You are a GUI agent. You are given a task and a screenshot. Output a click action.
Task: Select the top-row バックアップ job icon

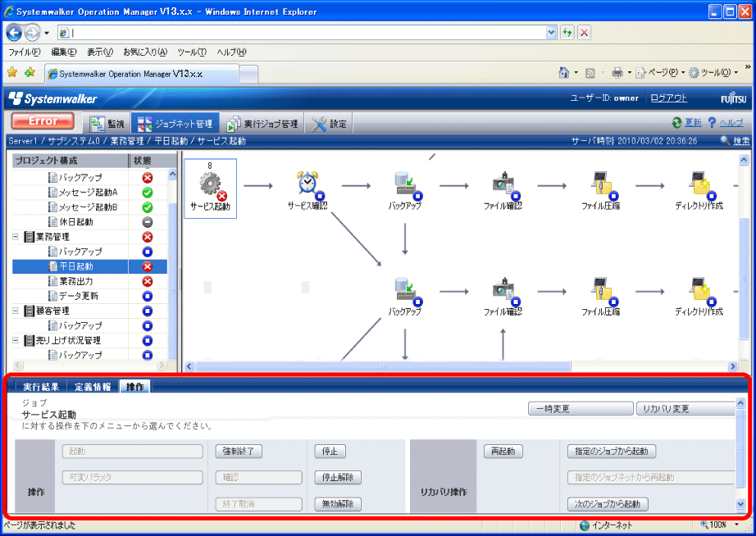(407, 185)
